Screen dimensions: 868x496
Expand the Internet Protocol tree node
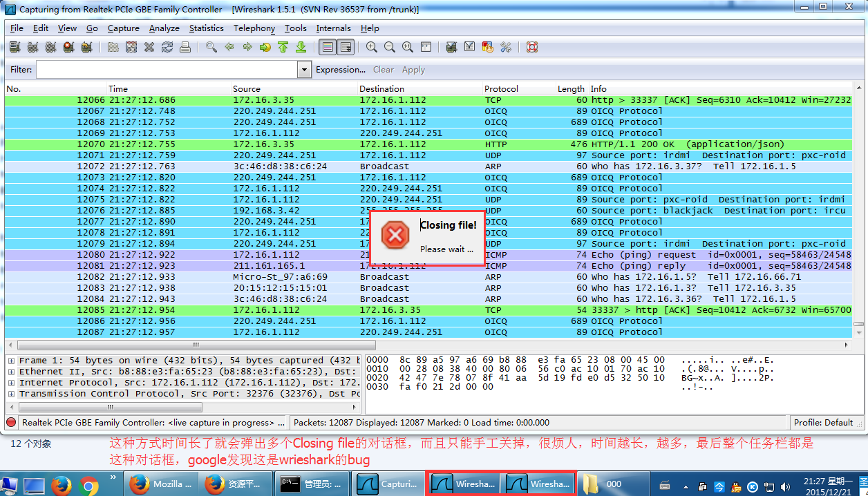12,383
